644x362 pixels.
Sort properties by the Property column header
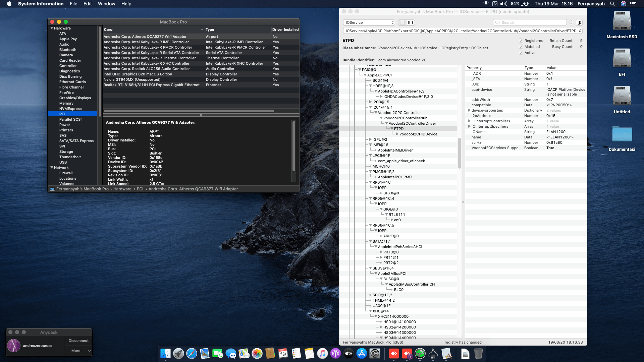[x=494, y=68]
